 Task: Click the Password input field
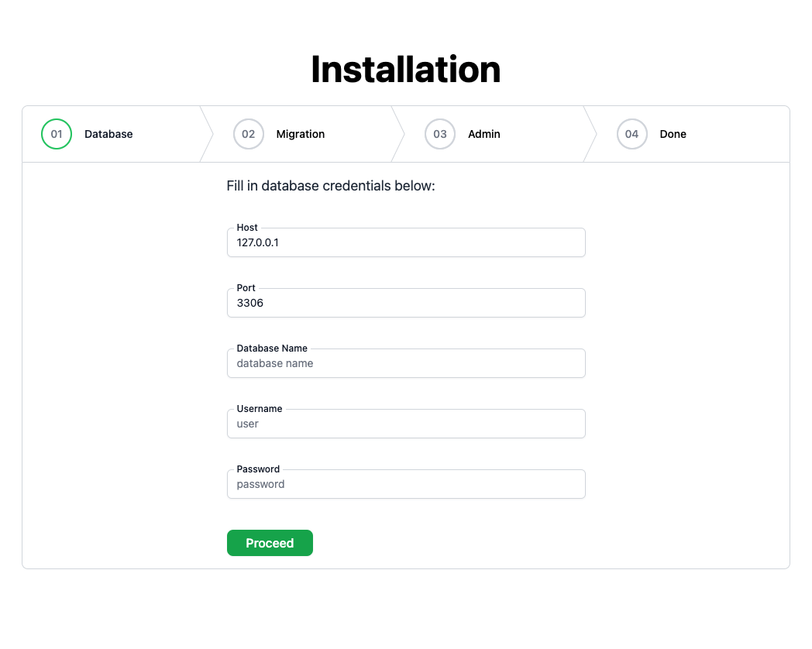(406, 484)
